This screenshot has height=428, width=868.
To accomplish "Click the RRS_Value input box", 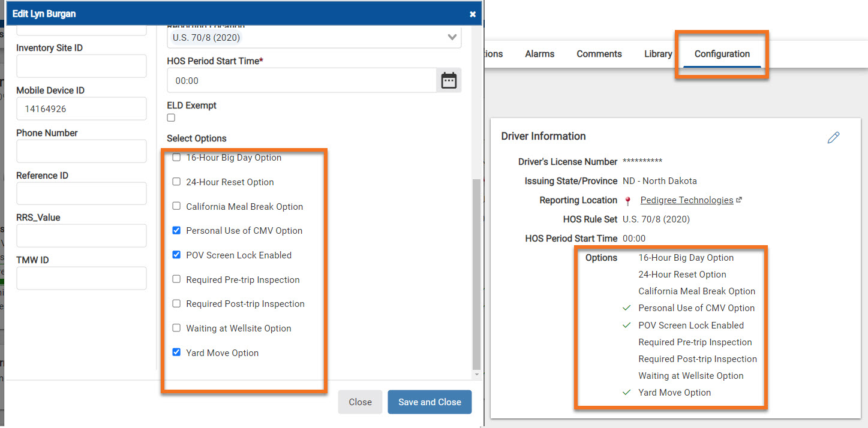I will (x=82, y=236).
